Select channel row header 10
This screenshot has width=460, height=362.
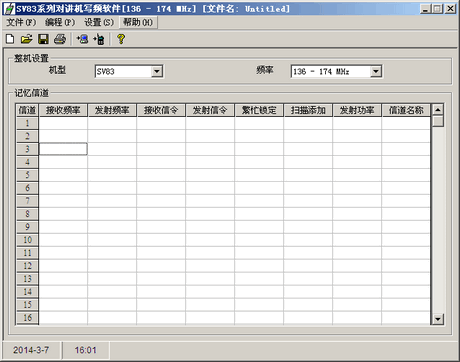[27, 240]
